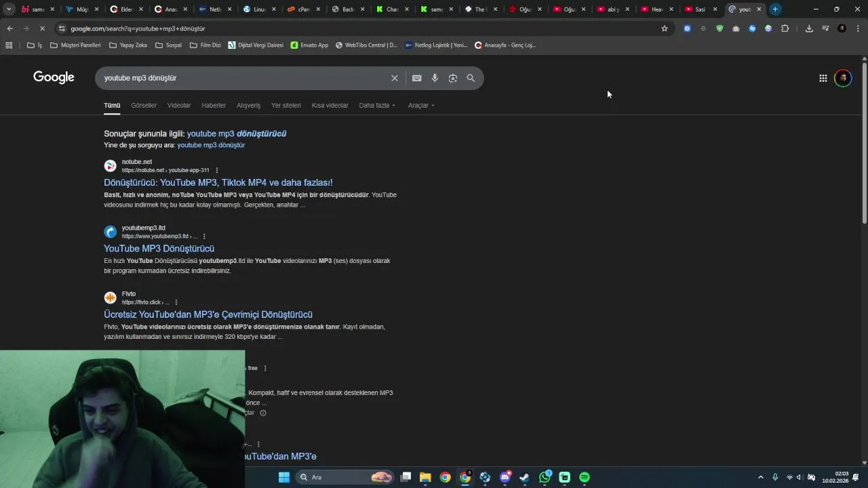The height and width of the screenshot is (488, 868).
Task: Clear the Google search box
Action: click(x=394, y=78)
